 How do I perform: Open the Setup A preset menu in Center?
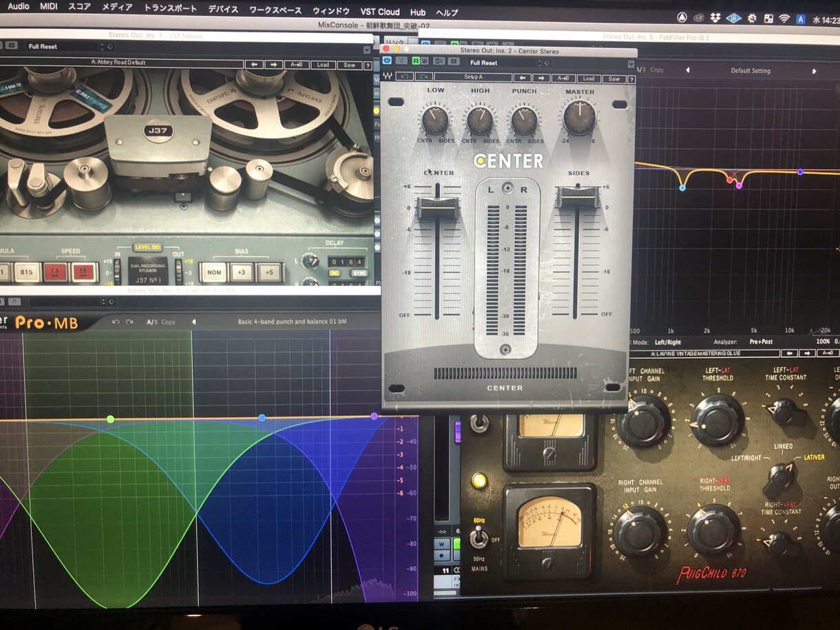click(x=473, y=76)
